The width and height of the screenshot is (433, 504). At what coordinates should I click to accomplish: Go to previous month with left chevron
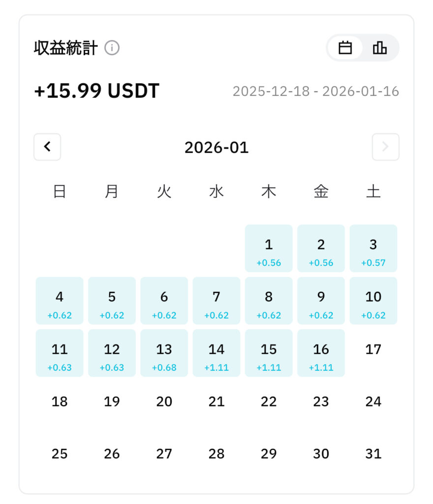[47, 147]
